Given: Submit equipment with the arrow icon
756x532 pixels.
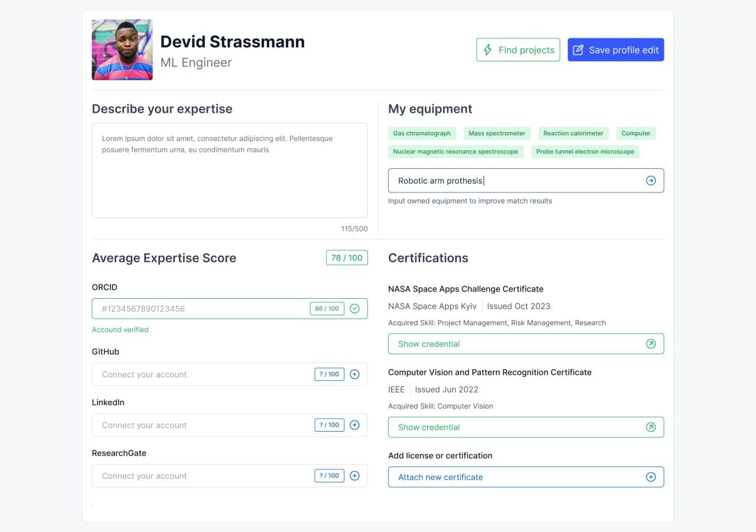Looking at the screenshot, I should [650, 181].
